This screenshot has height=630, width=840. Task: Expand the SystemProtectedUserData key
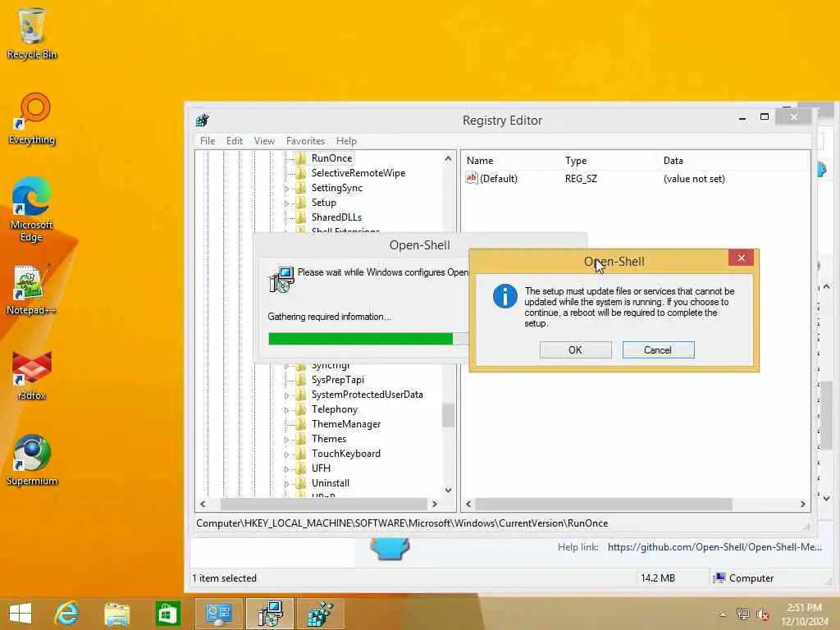[x=286, y=395]
